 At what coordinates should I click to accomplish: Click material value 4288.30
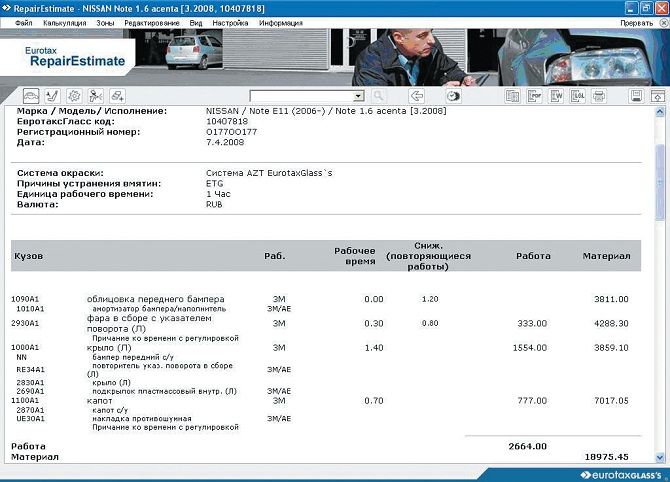tap(611, 323)
